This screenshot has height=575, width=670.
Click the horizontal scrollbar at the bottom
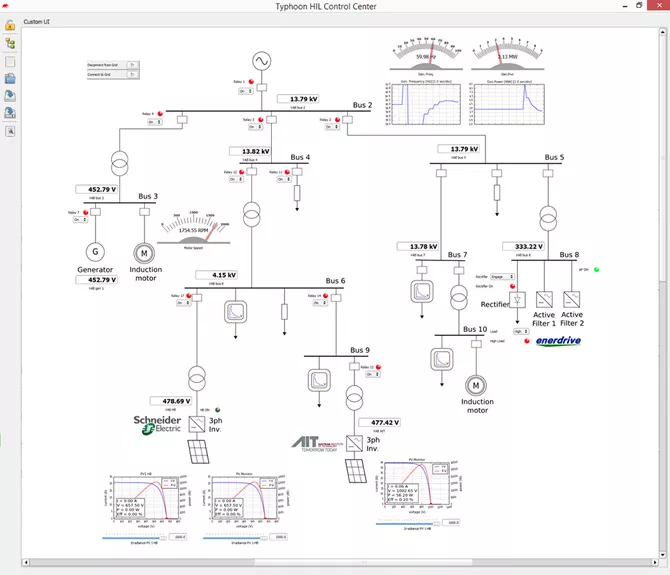click(363, 563)
